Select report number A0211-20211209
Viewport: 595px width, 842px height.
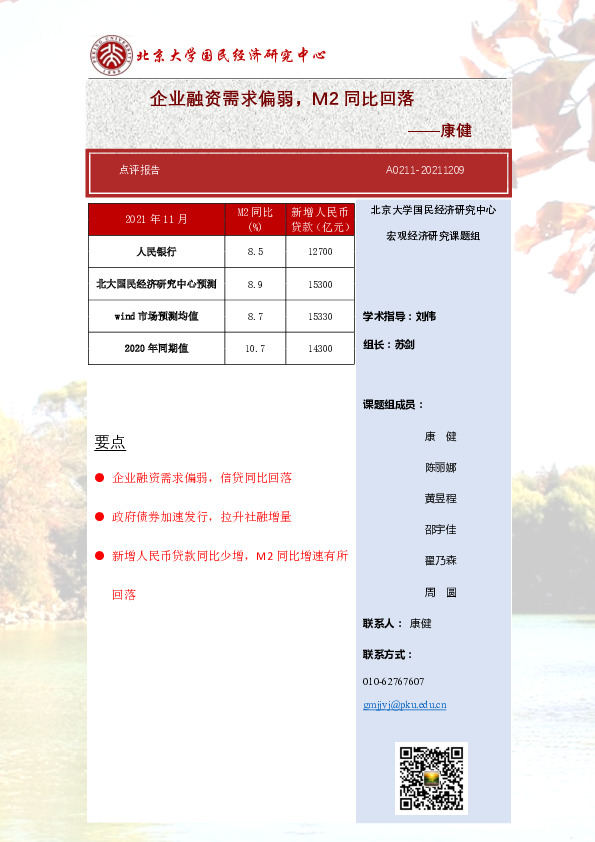coord(425,170)
